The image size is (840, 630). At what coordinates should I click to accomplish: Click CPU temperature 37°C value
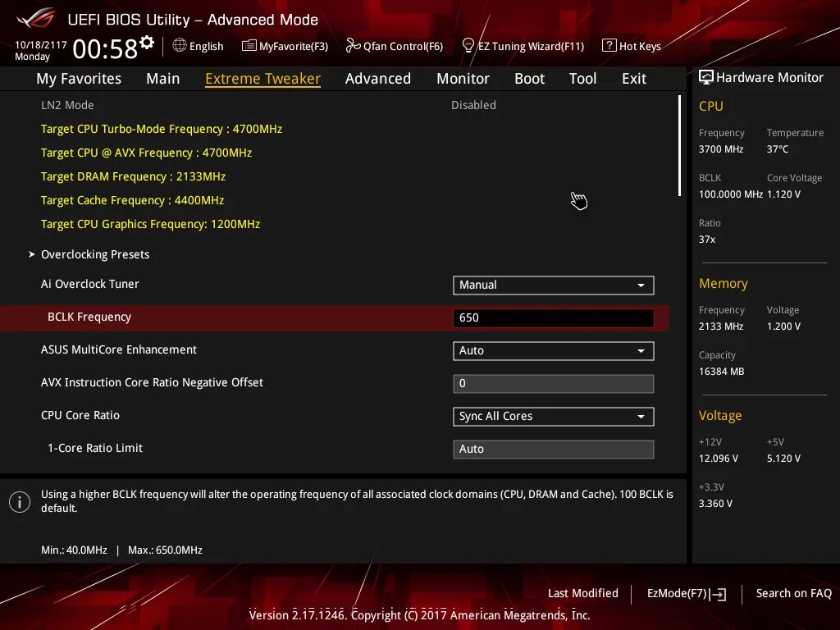pyautogui.click(x=778, y=149)
